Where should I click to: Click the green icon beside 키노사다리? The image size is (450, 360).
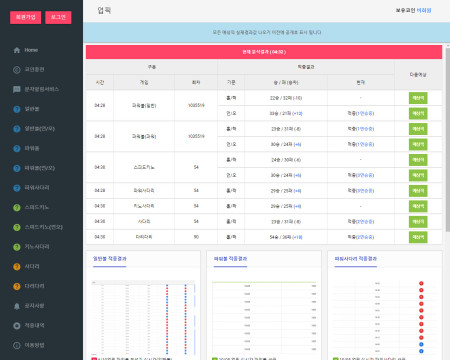17,247
